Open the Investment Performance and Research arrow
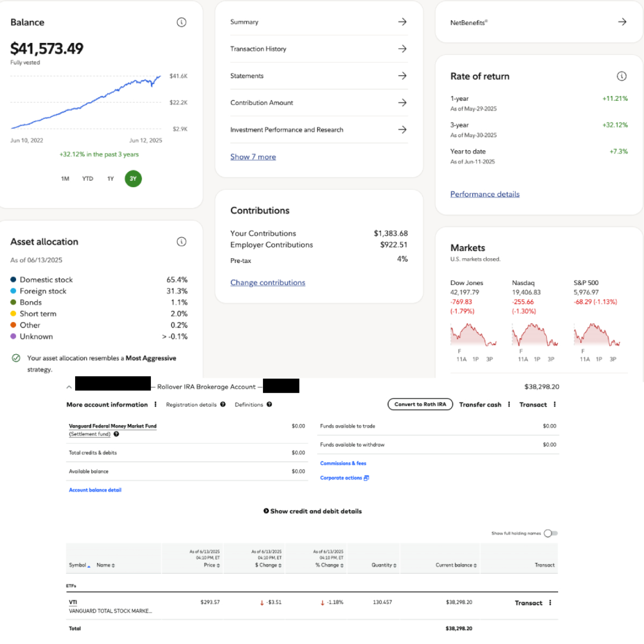 point(402,129)
